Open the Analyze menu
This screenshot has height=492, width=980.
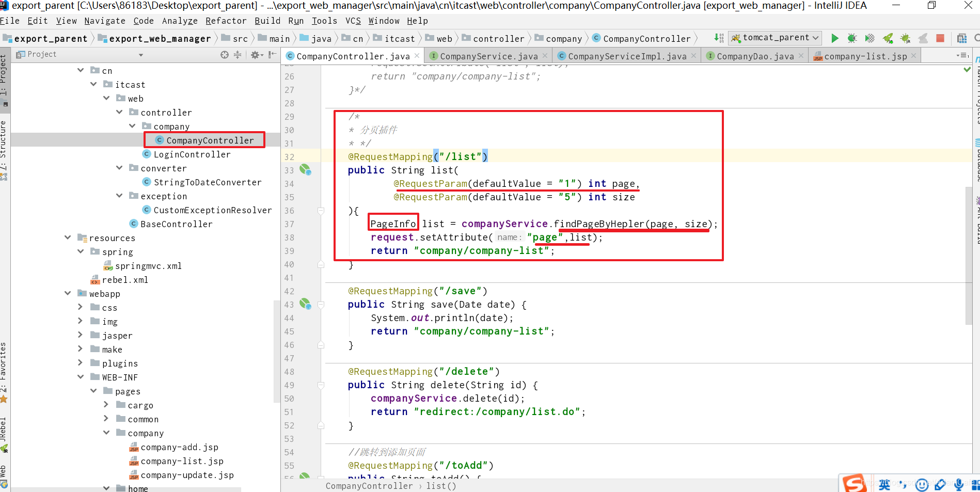pos(180,21)
